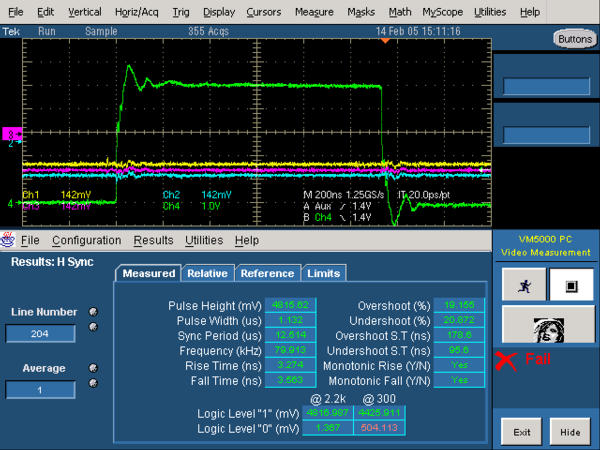
Task: Open the Horiz/Acq menu
Action: (x=137, y=12)
